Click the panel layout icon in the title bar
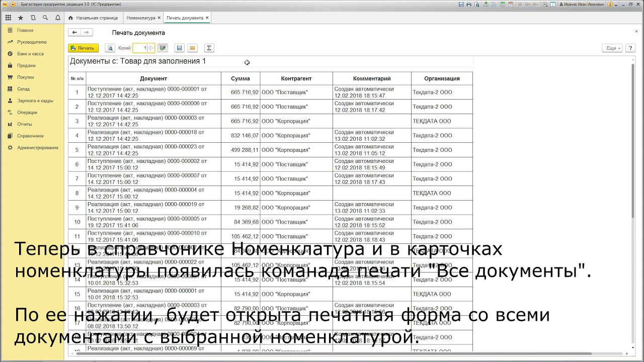The width and height of the screenshot is (644, 362). (x=553, y=4)
